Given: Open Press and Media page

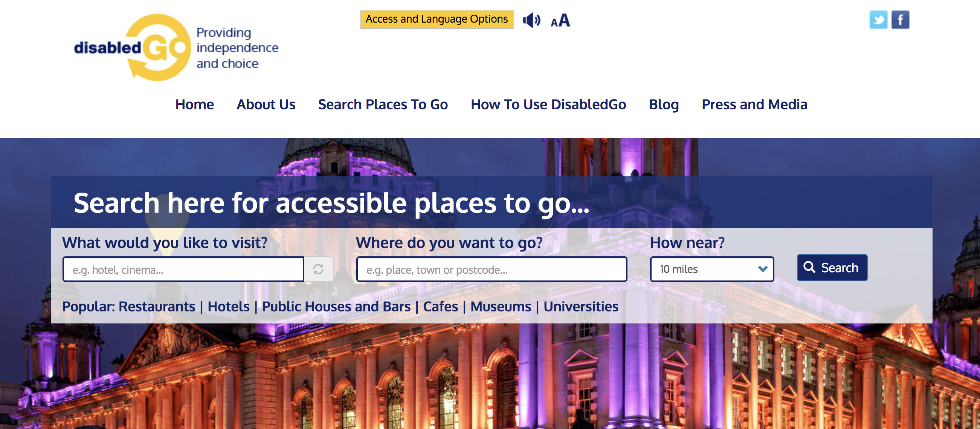Looking at the screenshot, I should coord(754,104).
